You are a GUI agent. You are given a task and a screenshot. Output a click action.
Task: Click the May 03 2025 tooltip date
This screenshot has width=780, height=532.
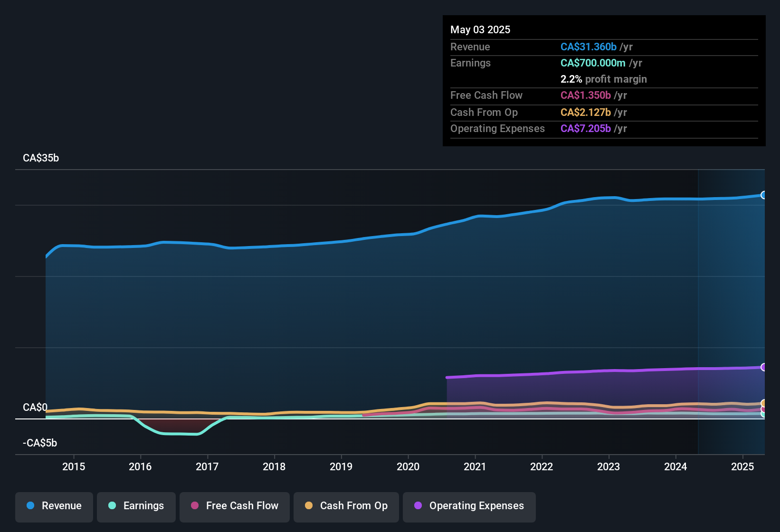click(480, 29)
